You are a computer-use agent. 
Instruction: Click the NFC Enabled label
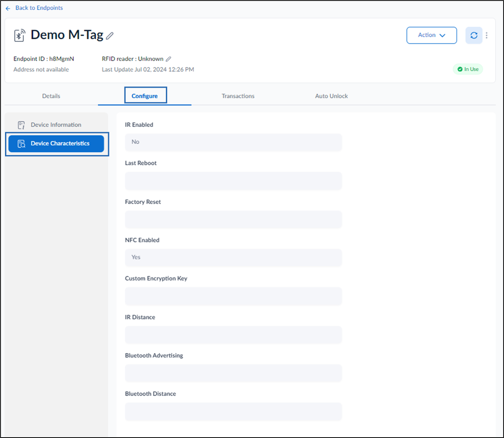pyautogui.click(x=142, y=240)
